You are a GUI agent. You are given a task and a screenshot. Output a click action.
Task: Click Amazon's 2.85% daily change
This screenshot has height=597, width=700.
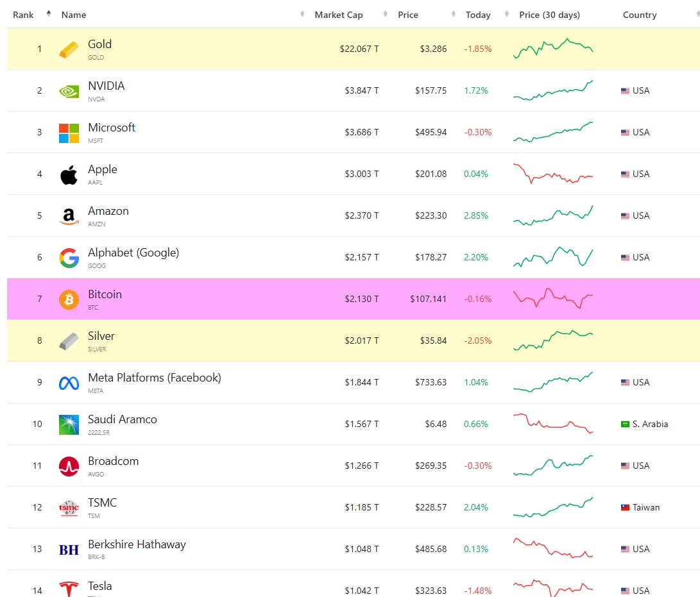click(476, 215)
